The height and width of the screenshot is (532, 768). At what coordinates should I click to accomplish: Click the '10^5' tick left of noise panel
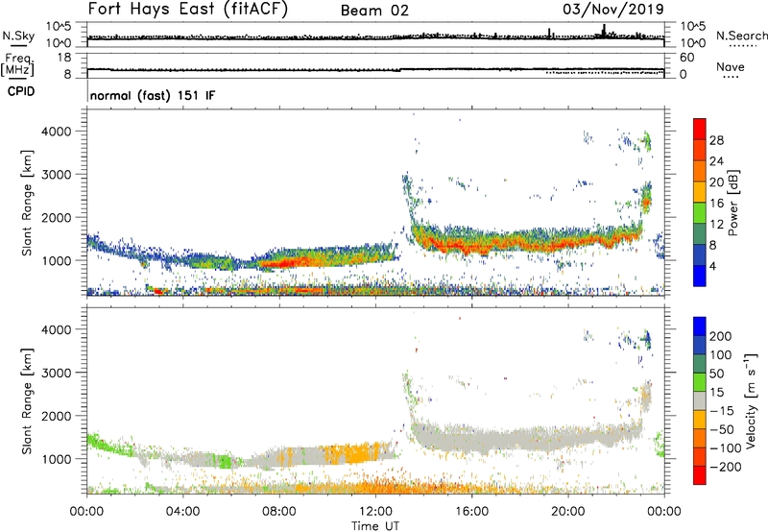(x=59, y=27)
